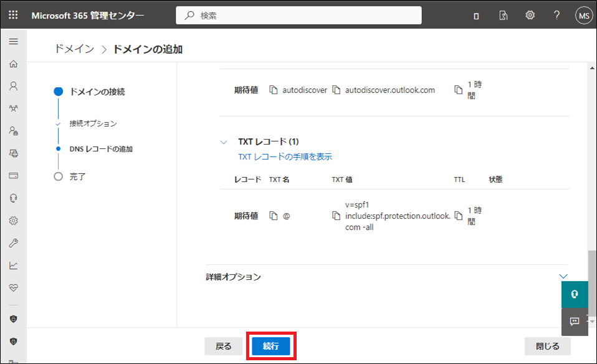Open TXT レコードの手順を表示 link
The width and height of the screenshot is (597, 364).
click(x=285, y=156)
